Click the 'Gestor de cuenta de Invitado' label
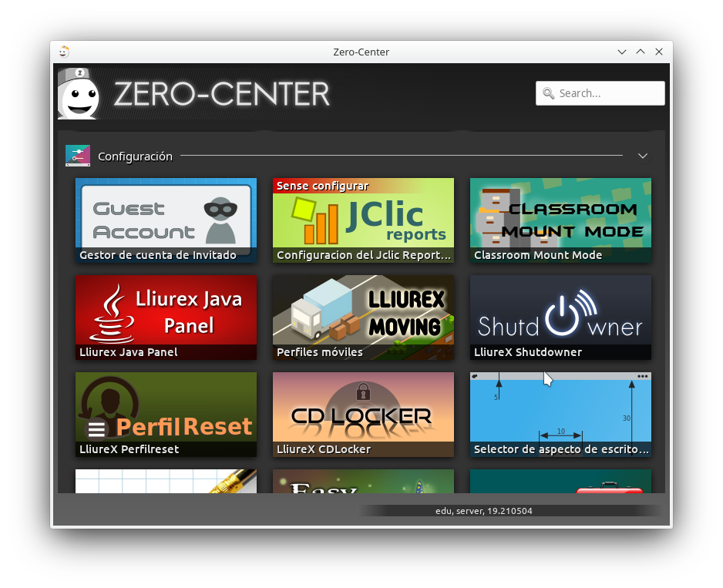 pos(158,255)
